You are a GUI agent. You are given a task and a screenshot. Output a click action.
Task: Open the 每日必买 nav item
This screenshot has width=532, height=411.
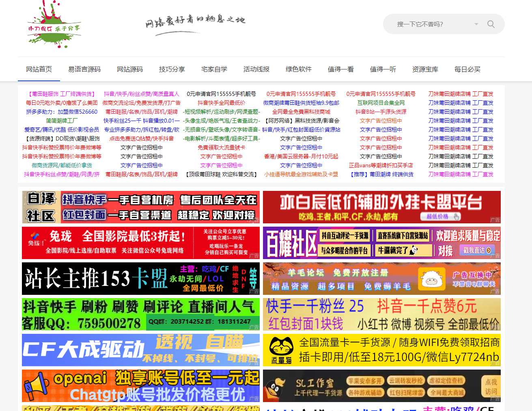coord(467,69)
